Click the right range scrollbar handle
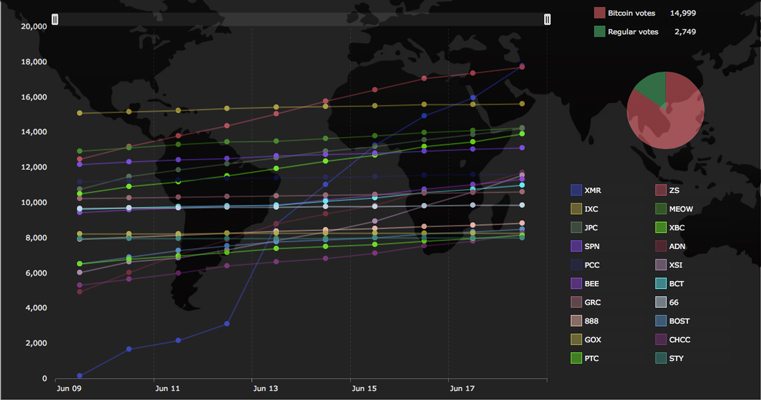The image size is (761, 400). [547, 19]
